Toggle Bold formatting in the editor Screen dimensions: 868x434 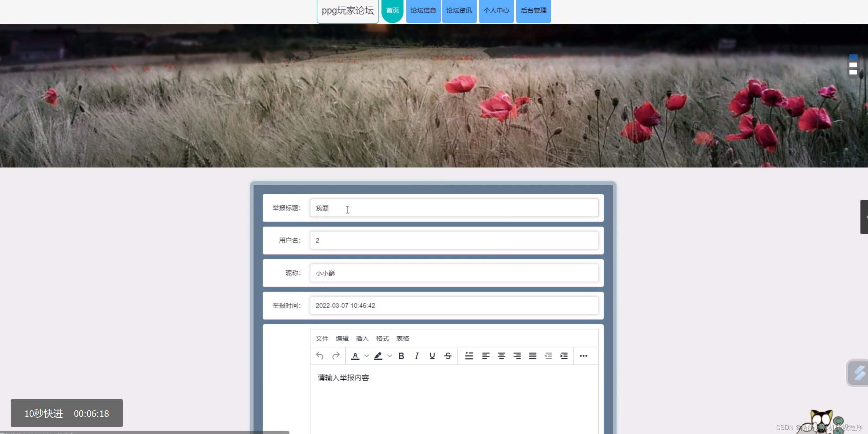tap(401, 356)
